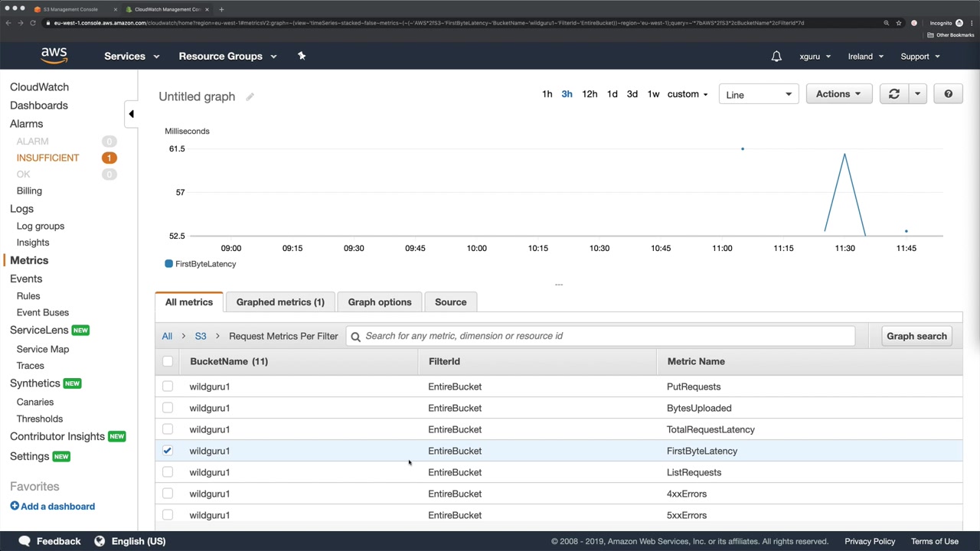Click the FirstByteLatency legend color swatch
The width and height of the screenshot is (980, 551).
tap(168, 264)
